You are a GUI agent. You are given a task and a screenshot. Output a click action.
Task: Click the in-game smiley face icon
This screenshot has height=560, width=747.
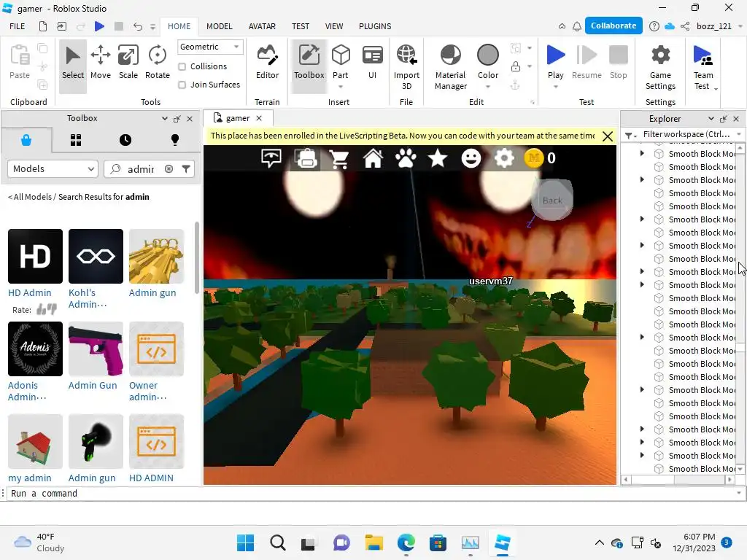click(471, 158)
